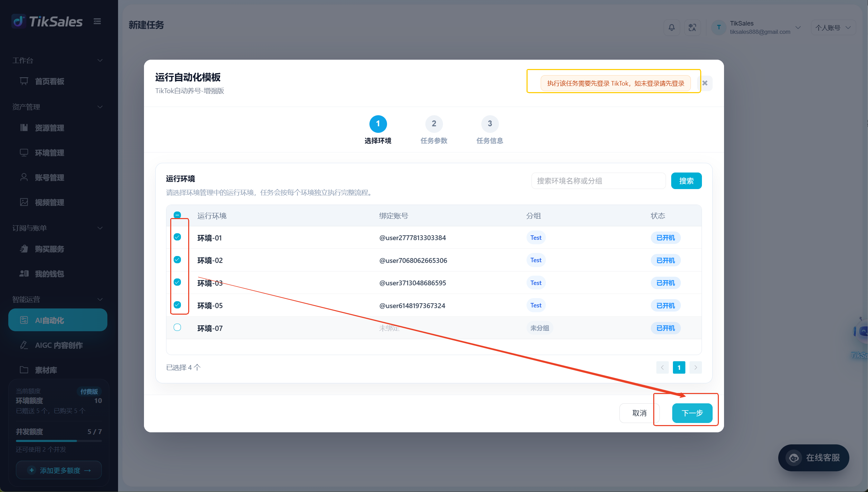The image size is (868, 492).
Task: Collapse sidebar using hamburger menu icon
Action: coord(97,21)
